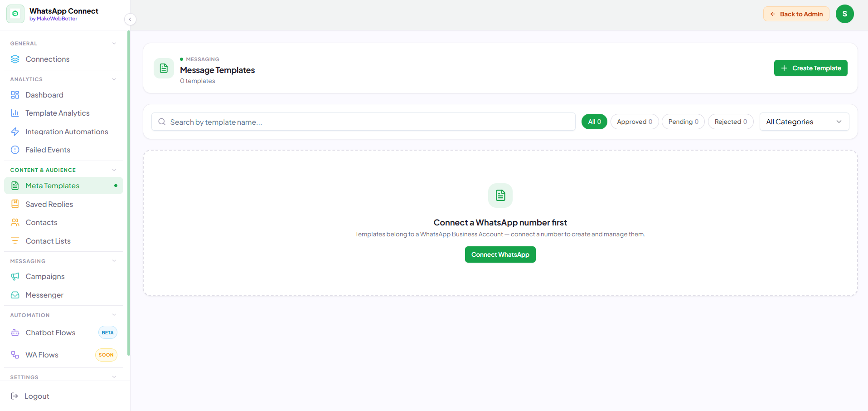
Task: Collapse the sidebar with the arrow button
Action: tap(130, 19)
